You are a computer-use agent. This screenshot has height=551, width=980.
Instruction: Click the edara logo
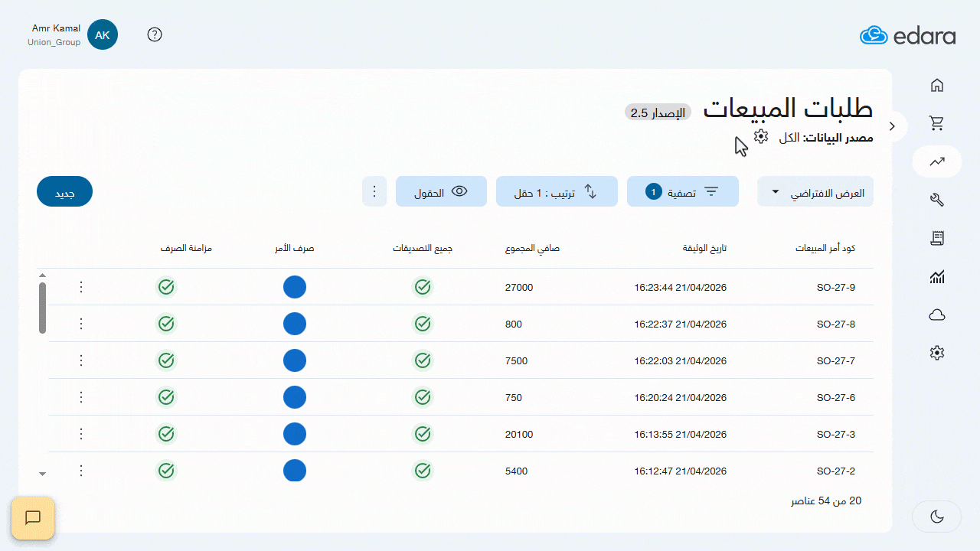click(x=907, y=35)
